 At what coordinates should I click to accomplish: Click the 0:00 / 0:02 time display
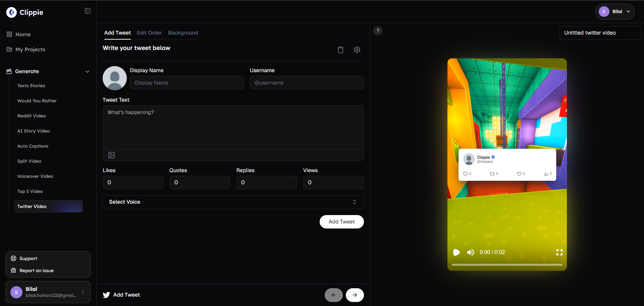pyautogui.click(x=492, y=252)
